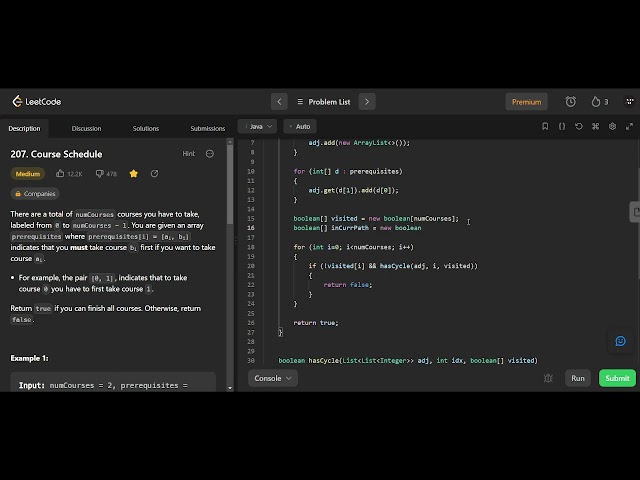Open the keyboard shortcuts command icon
Screen dimensions: 640x480
click(x=596, y=127)
